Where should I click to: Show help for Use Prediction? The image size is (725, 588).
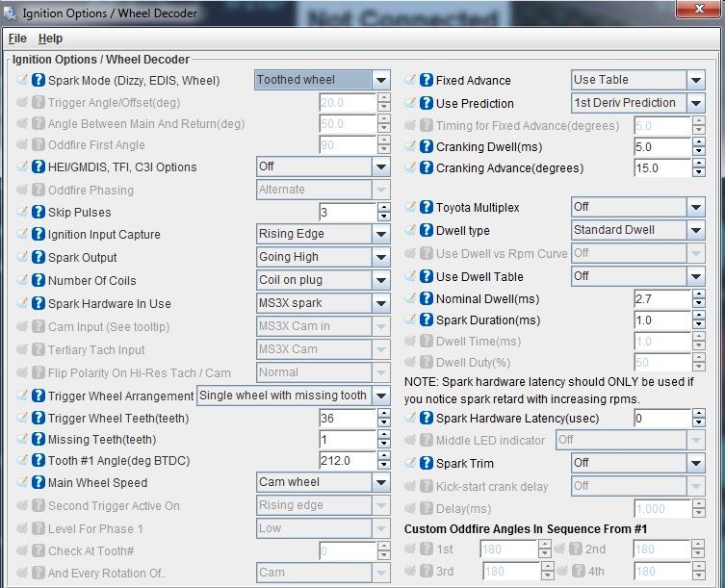(427, 103)
